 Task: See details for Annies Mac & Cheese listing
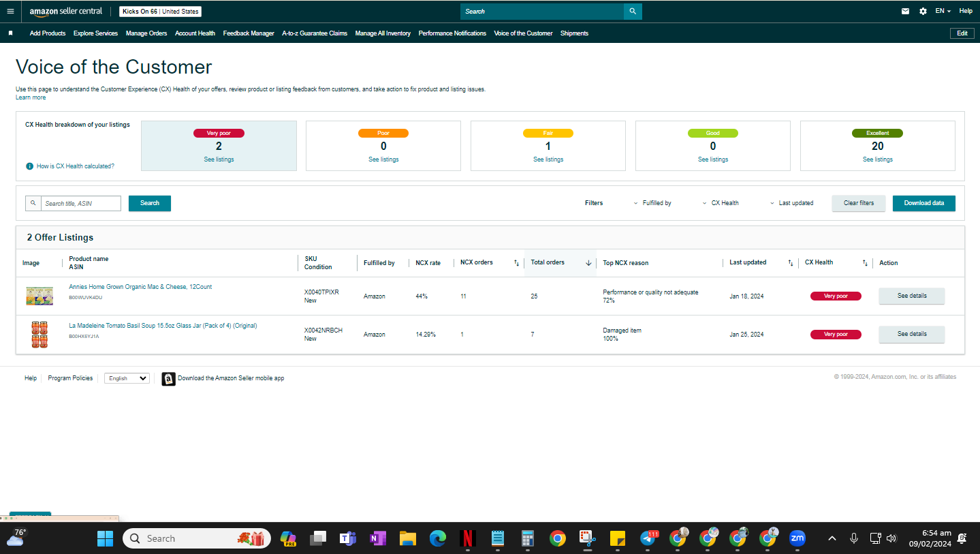pos(912,296)
